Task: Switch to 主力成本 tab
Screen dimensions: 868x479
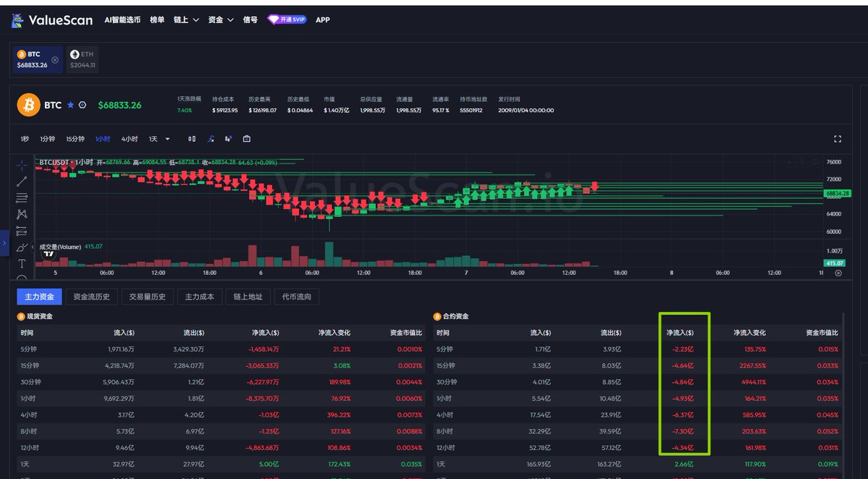Action: tap(199, 297)
